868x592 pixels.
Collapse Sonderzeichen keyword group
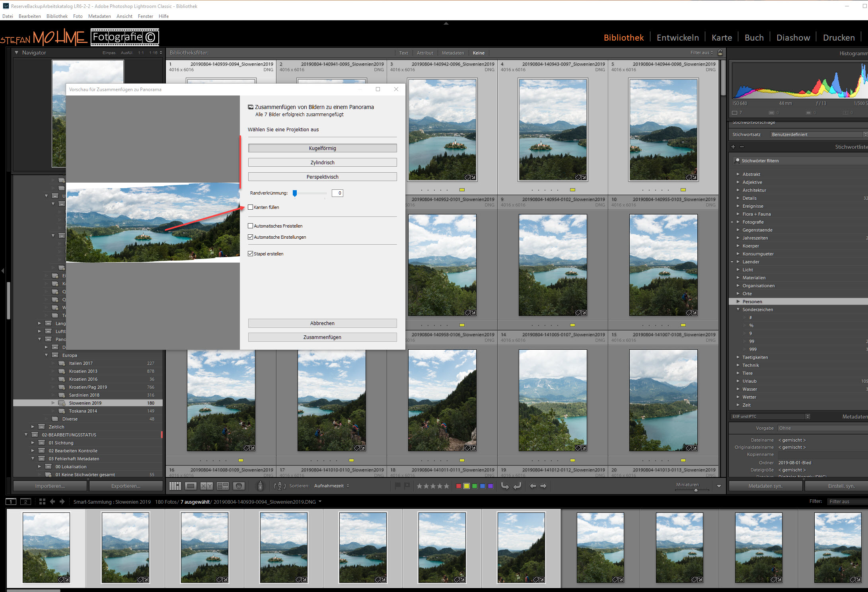tap(738, 310)
